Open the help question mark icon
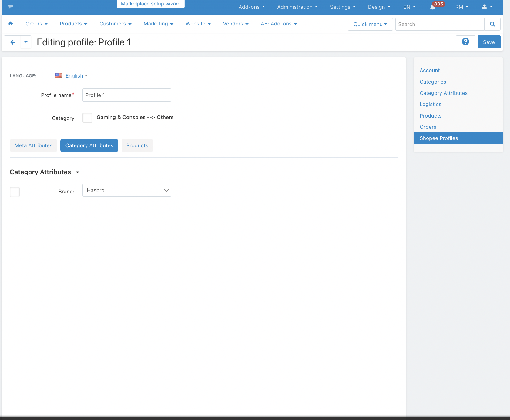The image size is (510, 420). click(465, 42)
